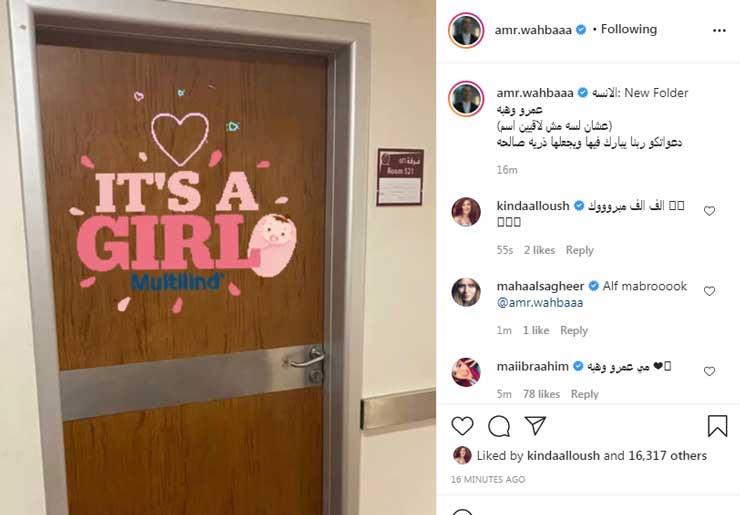View the 78 likes on maiibraahim's comment
Viewport: 740px width, 515px height.
[541, 394]
